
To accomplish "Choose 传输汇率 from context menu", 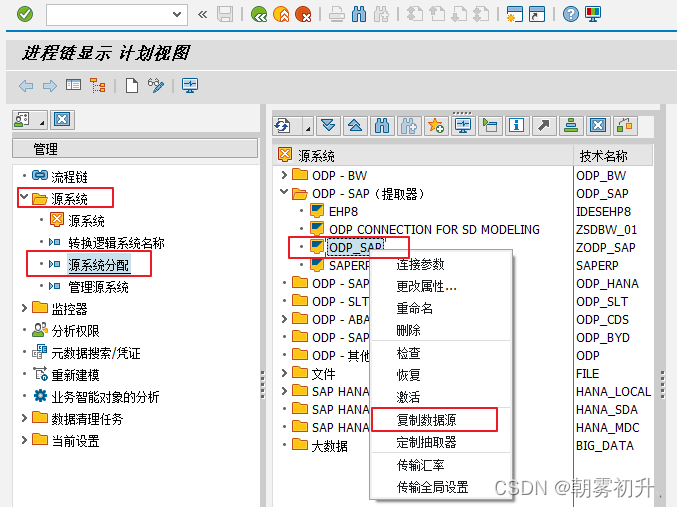I will (x=420, y=465).
